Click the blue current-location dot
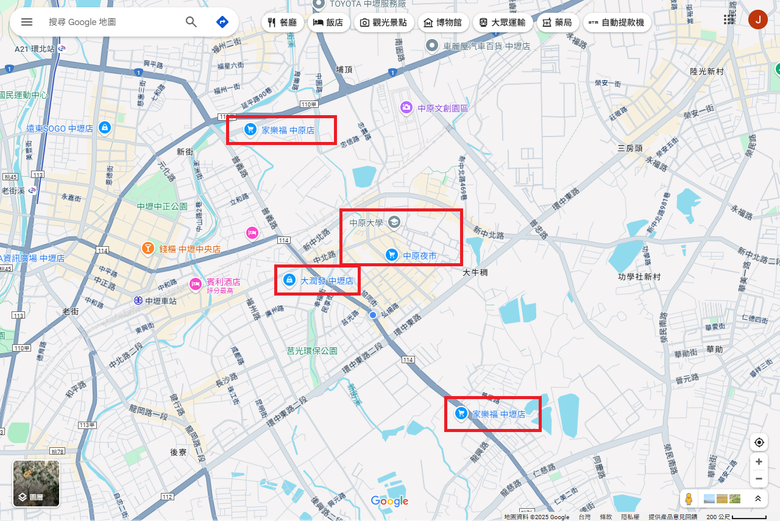This screenshot has height=521, width=780. tap(373, 314)
